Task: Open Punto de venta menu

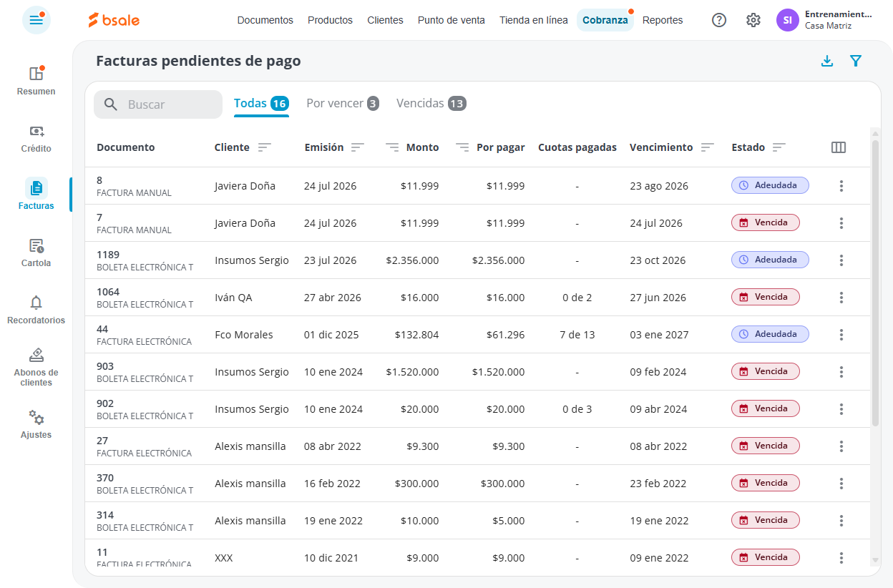Action: tap(452, 20)
